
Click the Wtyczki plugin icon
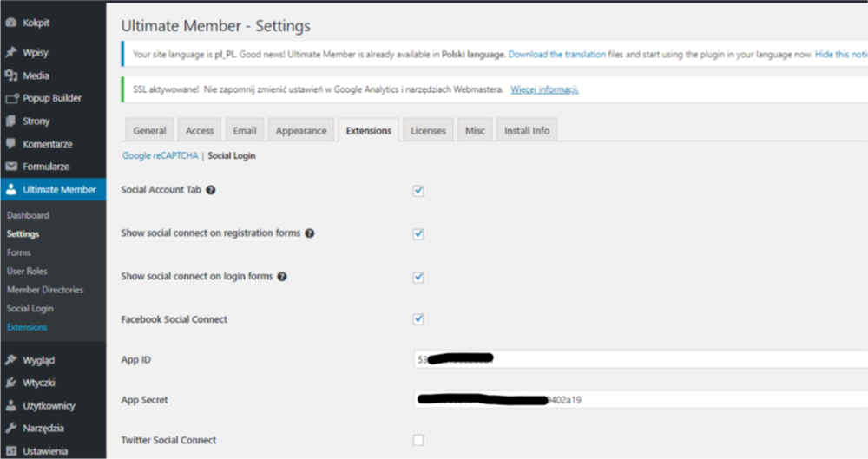(11, 383)
